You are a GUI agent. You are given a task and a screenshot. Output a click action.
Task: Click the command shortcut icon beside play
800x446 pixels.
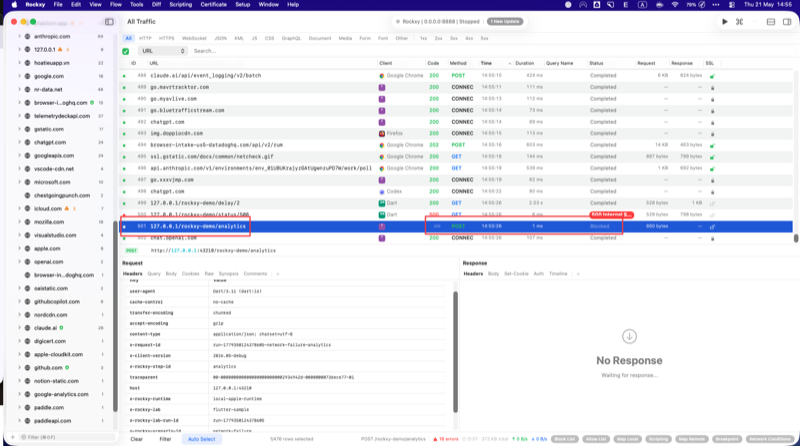[x=739, y=21]
